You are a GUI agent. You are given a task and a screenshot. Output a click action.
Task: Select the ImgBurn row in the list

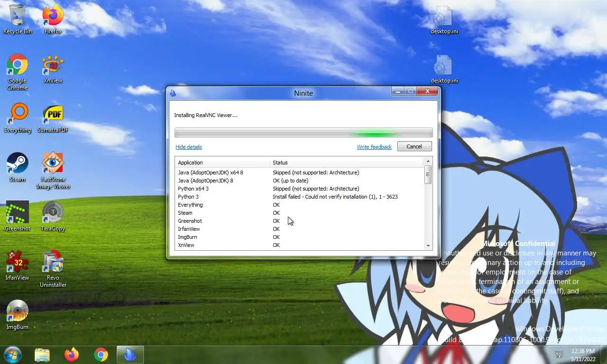pos(300,237)
